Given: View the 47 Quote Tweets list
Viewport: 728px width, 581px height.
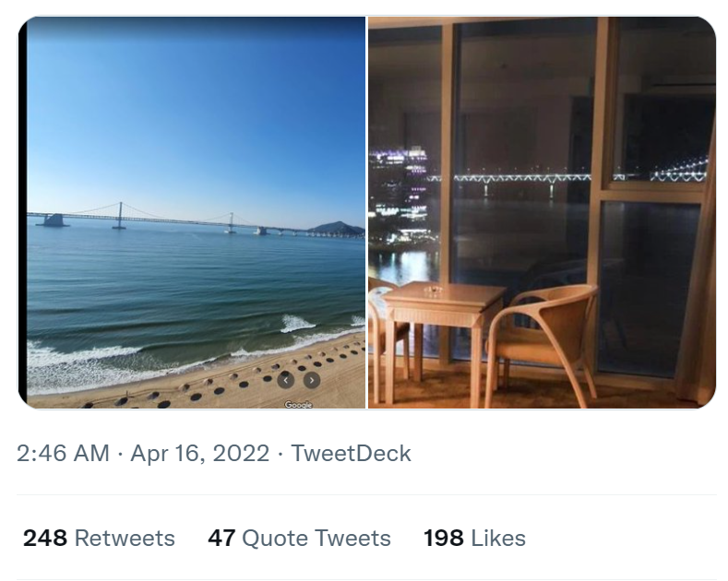Looking at the screenshot, I should click(x=299, y=539).
